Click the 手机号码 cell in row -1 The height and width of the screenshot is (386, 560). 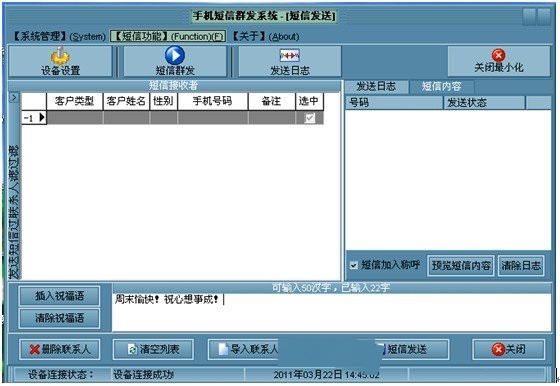[212, 118]
